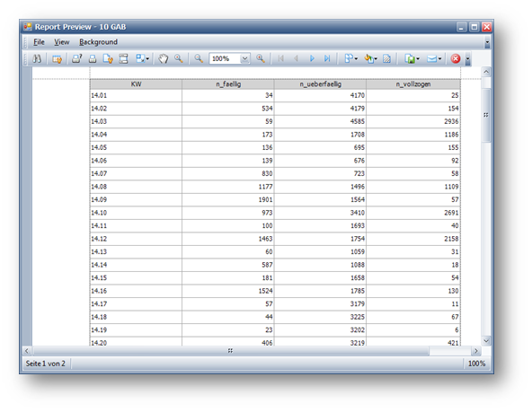Click the Magnifier tool icon
532x412 pixels.
click(179, 58)
